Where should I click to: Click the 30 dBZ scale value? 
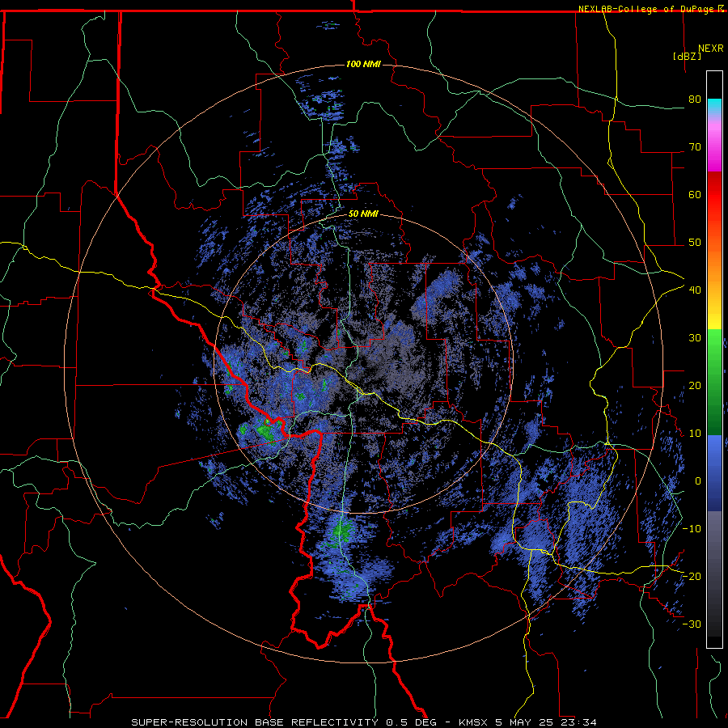point(695,337)
